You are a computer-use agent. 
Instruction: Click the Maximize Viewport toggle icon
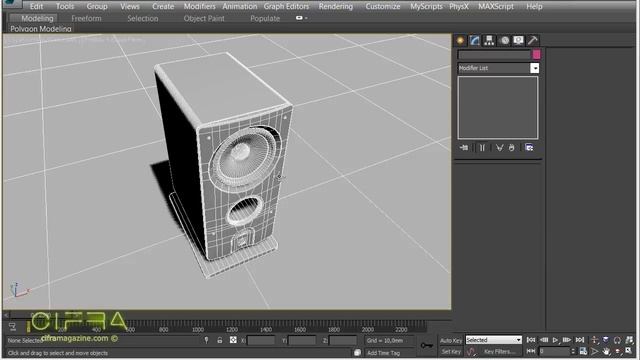click(629, 351)
